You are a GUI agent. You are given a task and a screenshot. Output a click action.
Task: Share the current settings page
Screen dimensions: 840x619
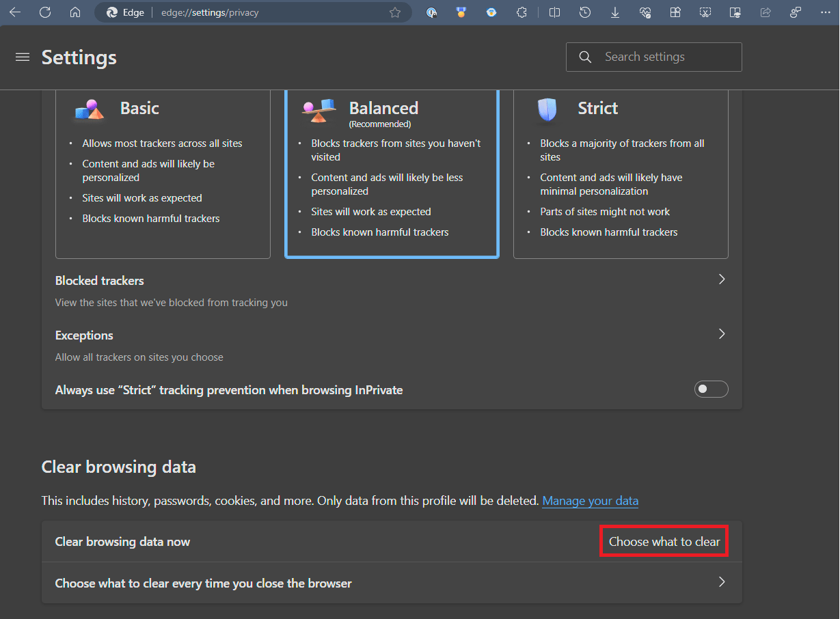(765, 12)
